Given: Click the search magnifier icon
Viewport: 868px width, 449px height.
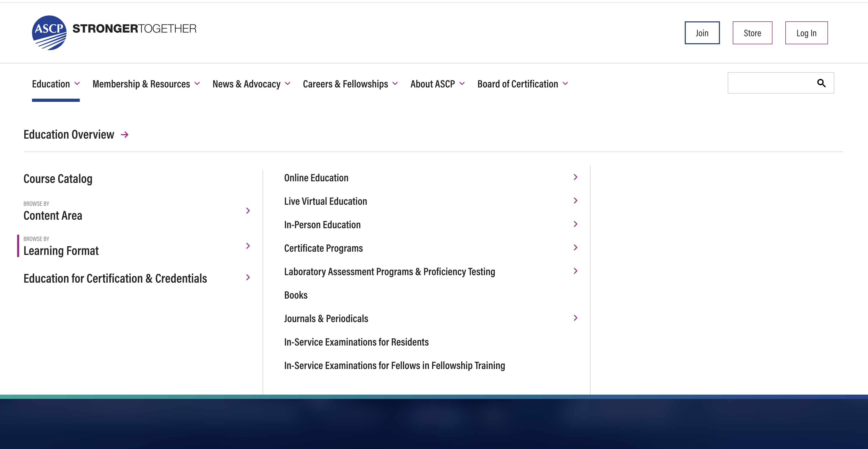Looking at the screenshot, I should click(x=821, y=83).
